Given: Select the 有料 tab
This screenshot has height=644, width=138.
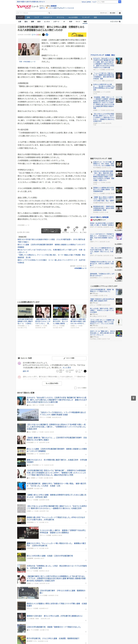Looking at the screenshot, I should 95,17.
